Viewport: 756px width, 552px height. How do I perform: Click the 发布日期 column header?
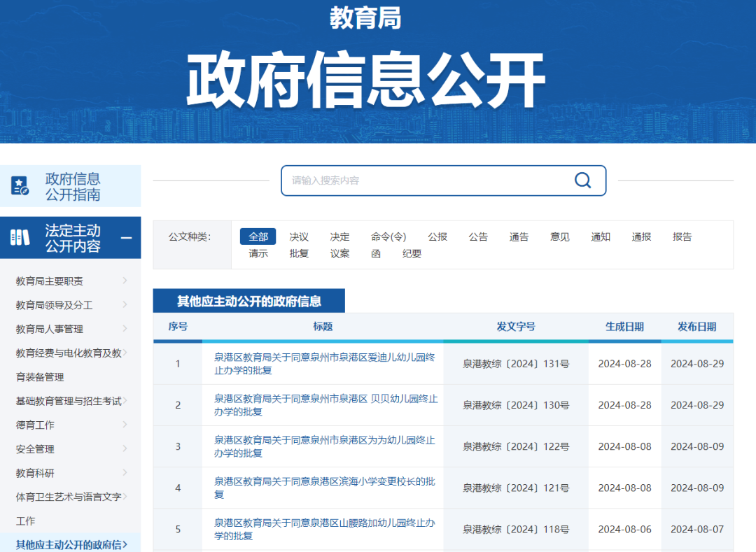[x=696, y=327]
